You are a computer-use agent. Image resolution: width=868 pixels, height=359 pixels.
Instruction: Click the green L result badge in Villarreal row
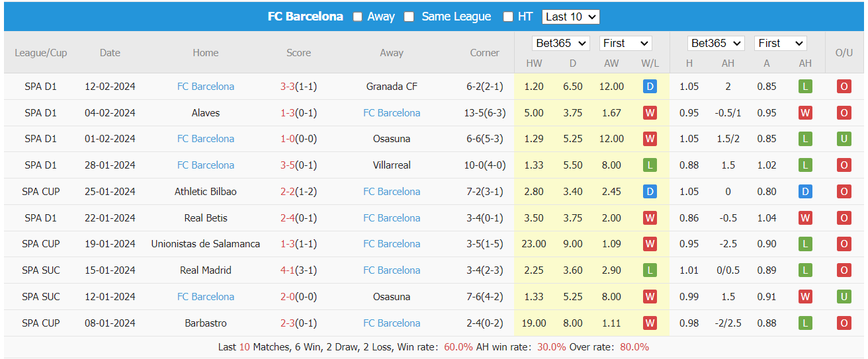pyautogui.click(x=650, y=165)
